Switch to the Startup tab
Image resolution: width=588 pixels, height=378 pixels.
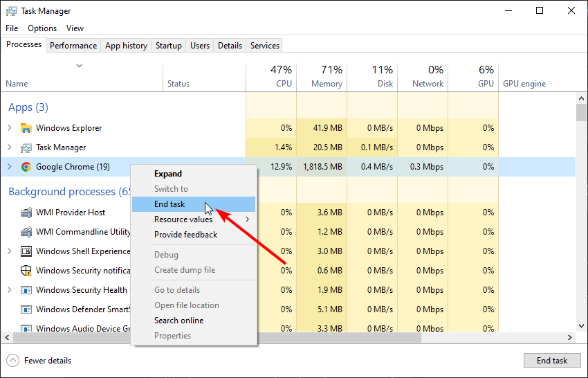(169, 46)
